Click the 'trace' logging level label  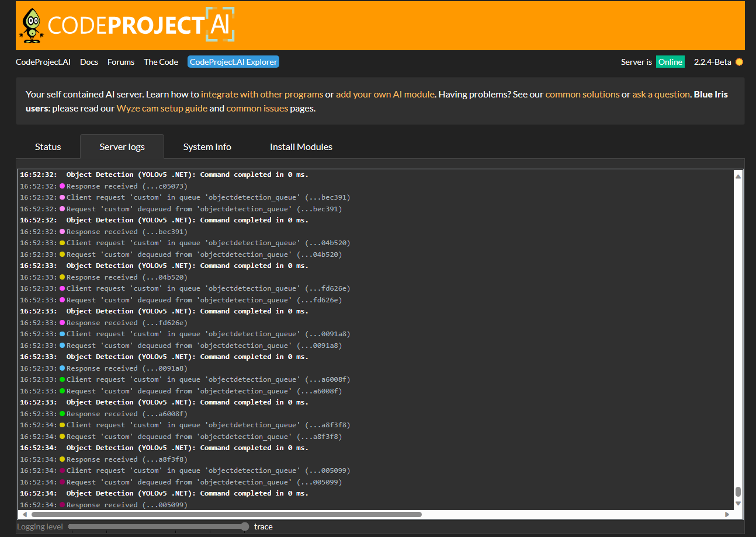(x=263, y=526)
